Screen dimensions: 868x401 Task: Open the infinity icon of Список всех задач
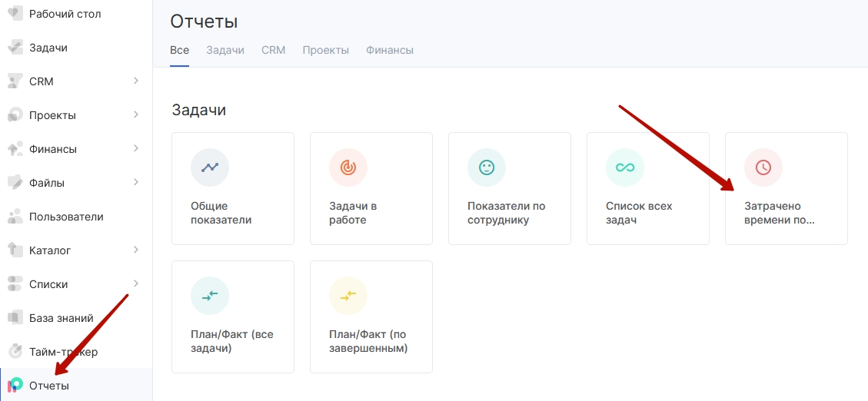[625, 167]
